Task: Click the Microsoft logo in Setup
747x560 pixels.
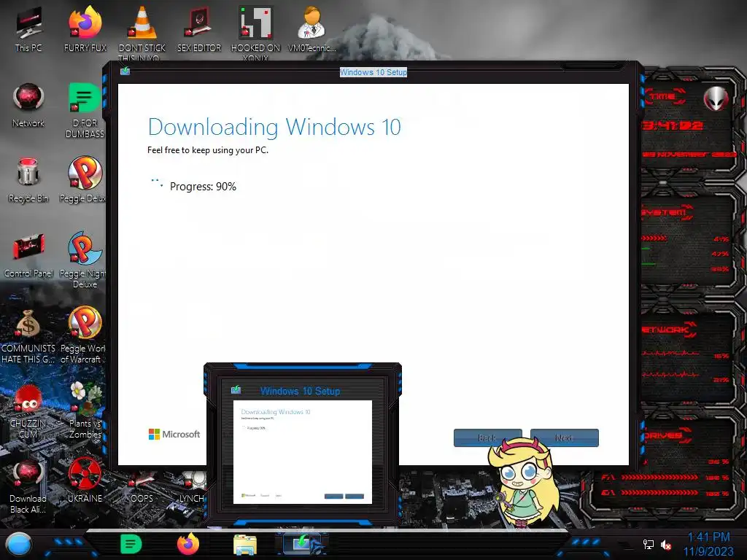Action: pos(174,435)
